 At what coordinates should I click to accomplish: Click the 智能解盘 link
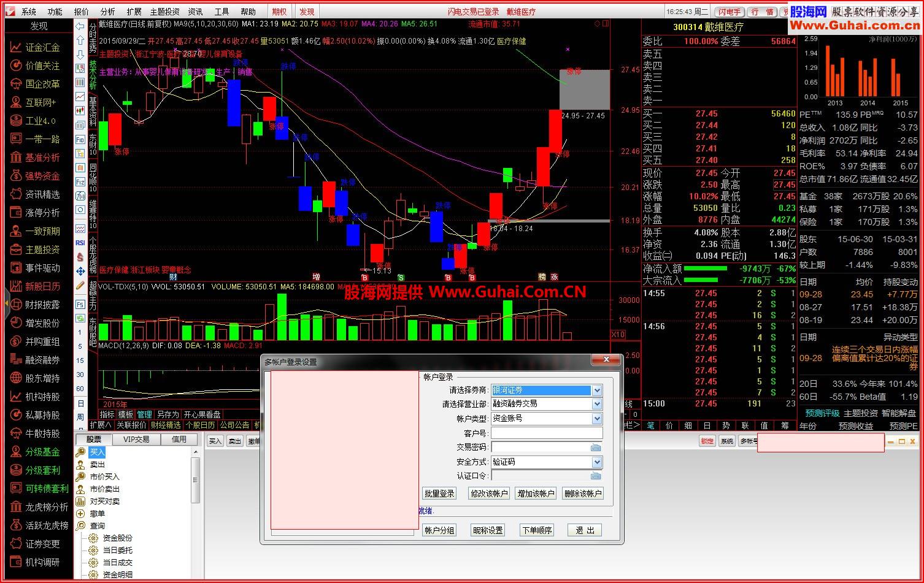[x=899, y=413]
